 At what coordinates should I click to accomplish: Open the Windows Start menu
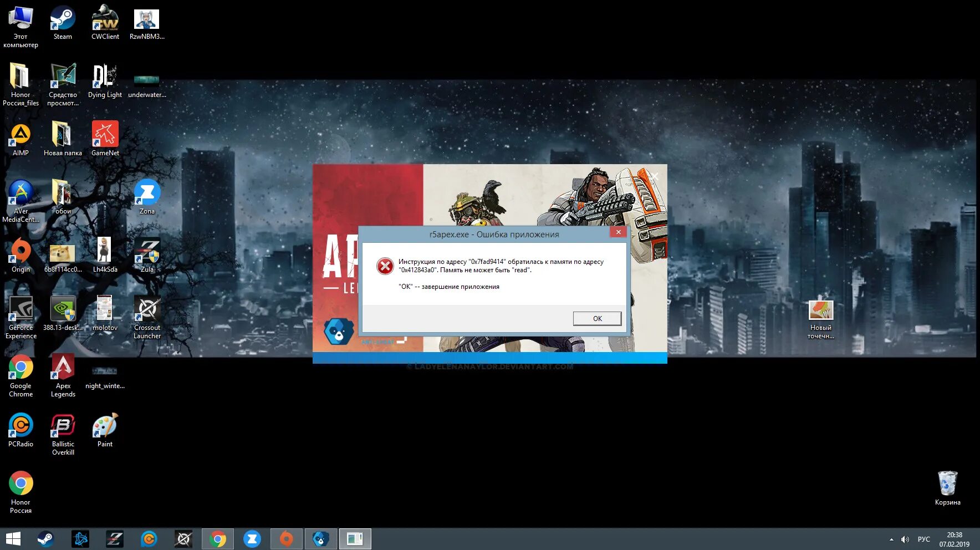point(13,538)
